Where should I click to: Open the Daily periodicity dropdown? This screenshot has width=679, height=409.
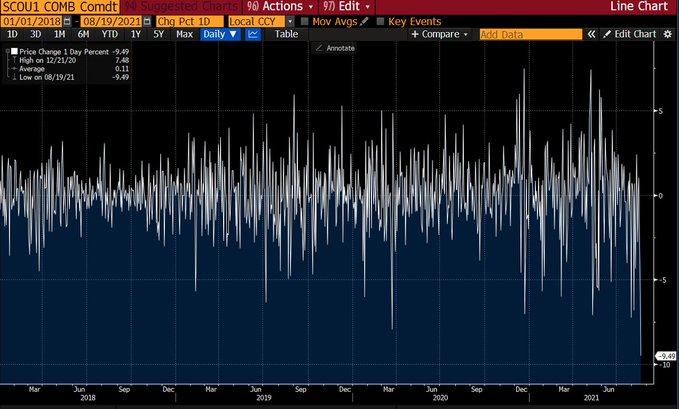click(x=220, y=34)
